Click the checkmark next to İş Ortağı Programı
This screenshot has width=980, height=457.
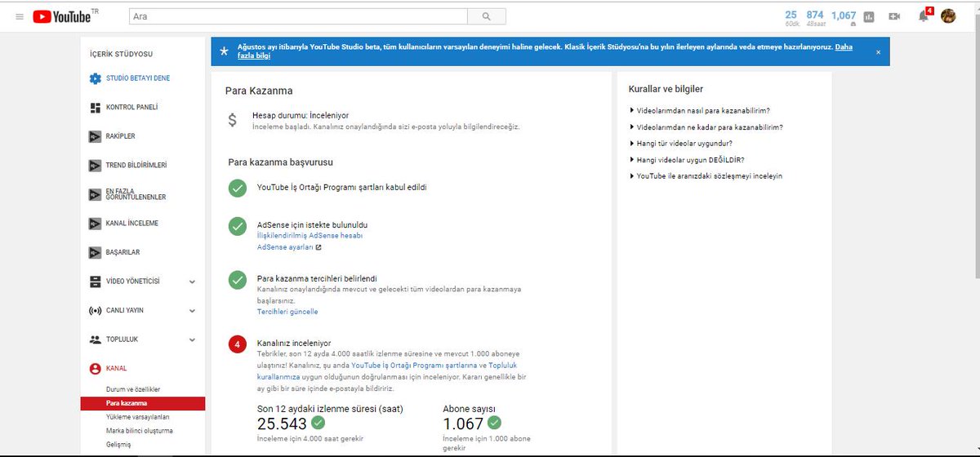(x=237, y=189)
